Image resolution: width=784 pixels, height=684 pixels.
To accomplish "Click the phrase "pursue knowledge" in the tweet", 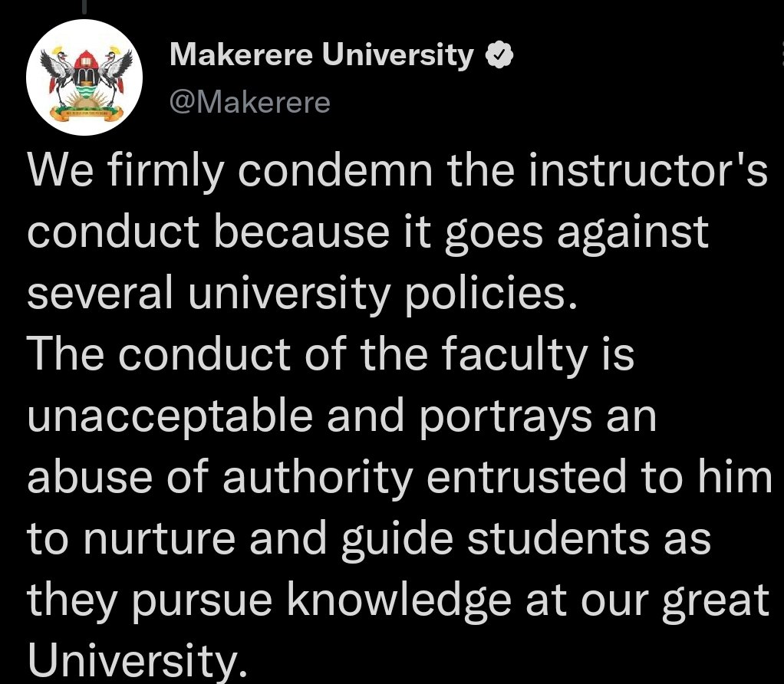I will click(321, 601).
